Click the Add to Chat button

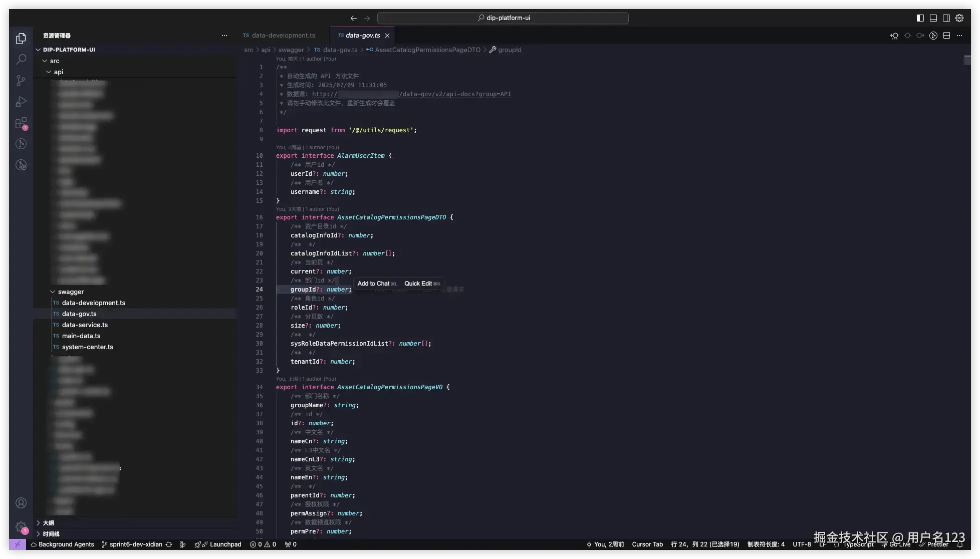click(373, 284)
